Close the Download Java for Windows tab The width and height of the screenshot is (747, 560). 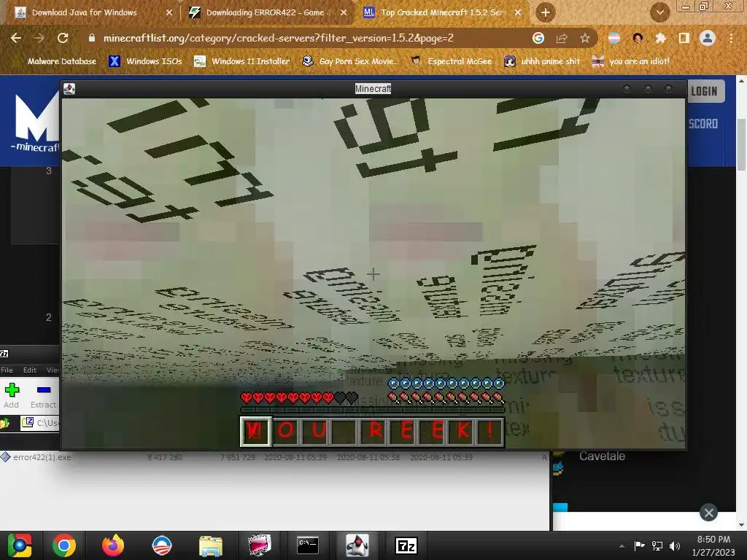[x=169, y=13]
